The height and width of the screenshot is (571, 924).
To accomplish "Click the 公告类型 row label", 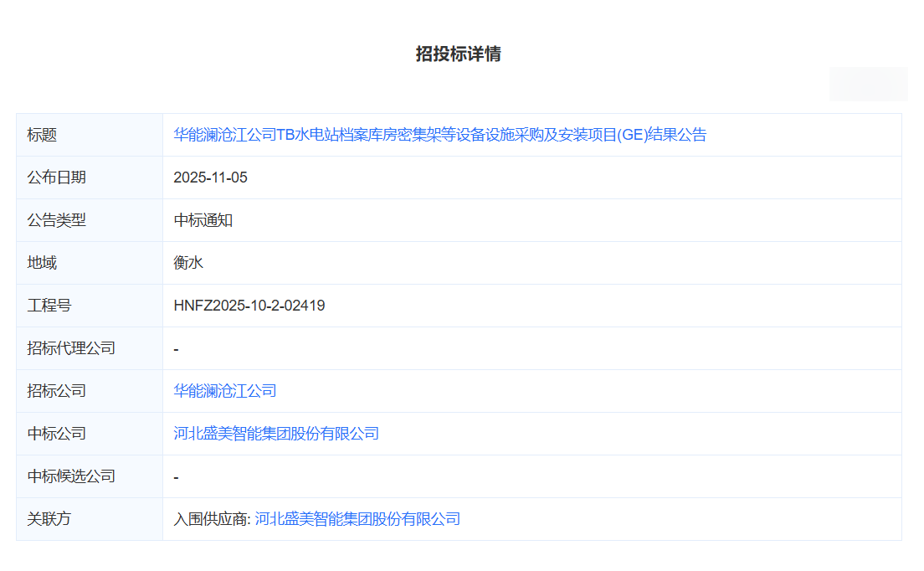I will (x=56, y=220).
